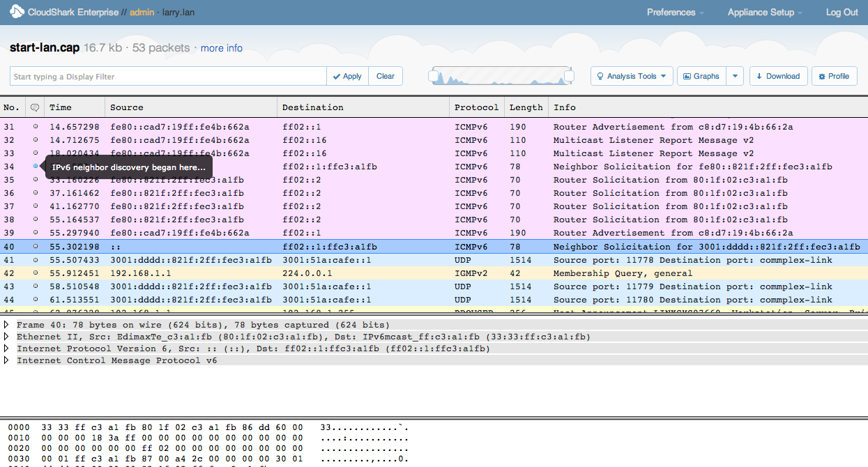The height and width of the screenshot is (467, 868).
Task: Open the Analysis Tools dropdown
Action: click(632, 76)
